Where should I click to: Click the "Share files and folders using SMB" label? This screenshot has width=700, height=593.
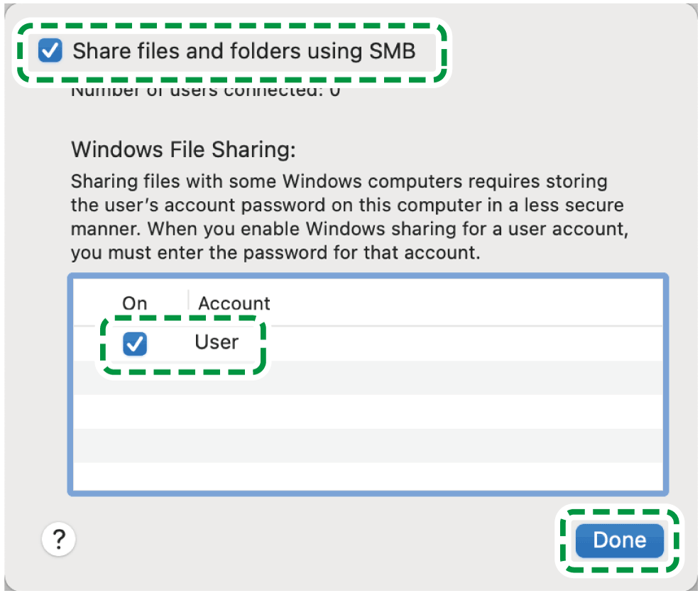[244, 51]
